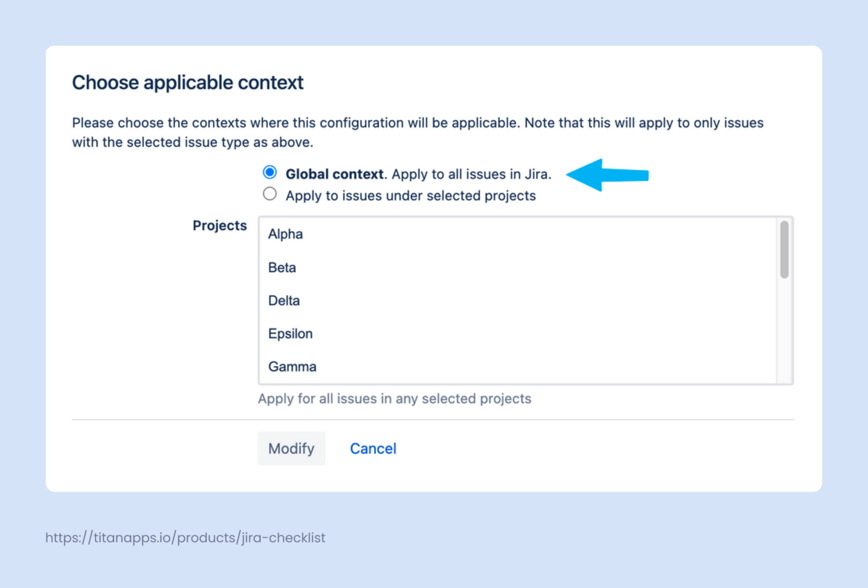Click the 'Apply to issues under selected projects' label

point(410,195)
